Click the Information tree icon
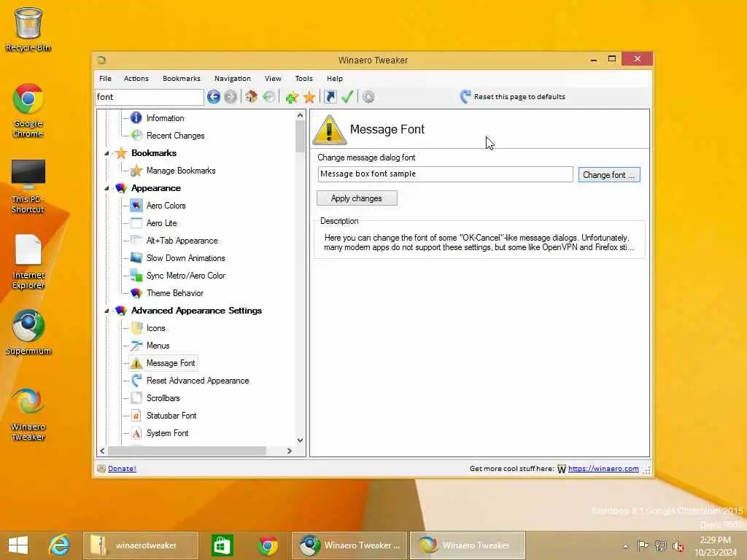The image size is (747, 560). click(x=136, y=117)
